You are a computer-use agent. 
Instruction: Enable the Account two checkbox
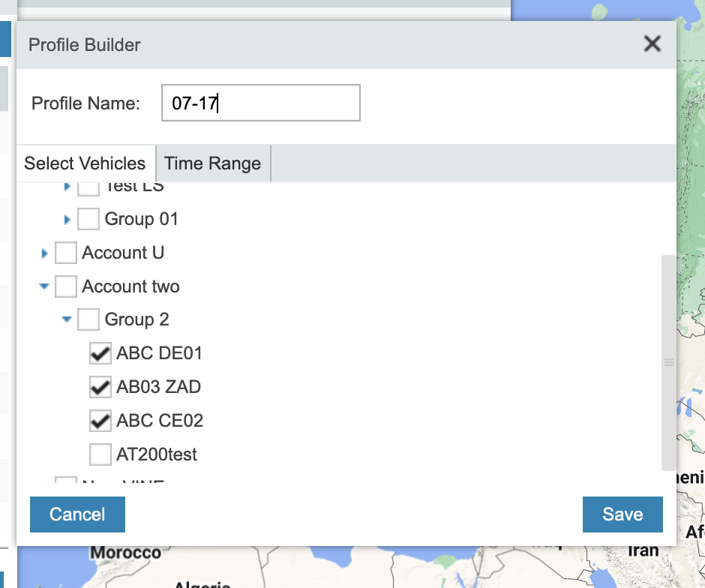click(66, 286)
